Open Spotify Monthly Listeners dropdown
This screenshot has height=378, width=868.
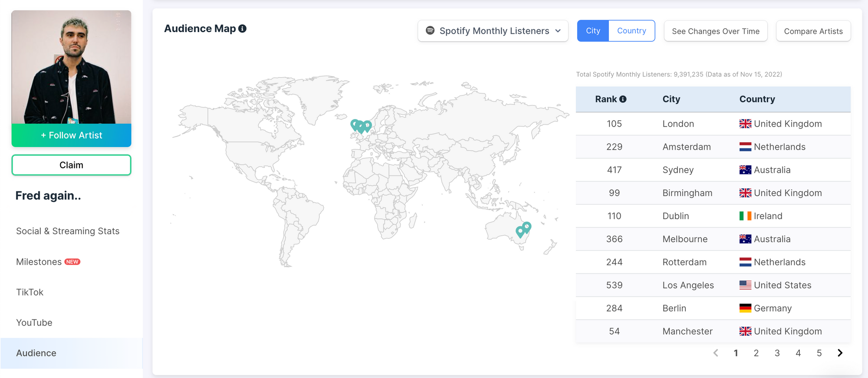(493, 31)
